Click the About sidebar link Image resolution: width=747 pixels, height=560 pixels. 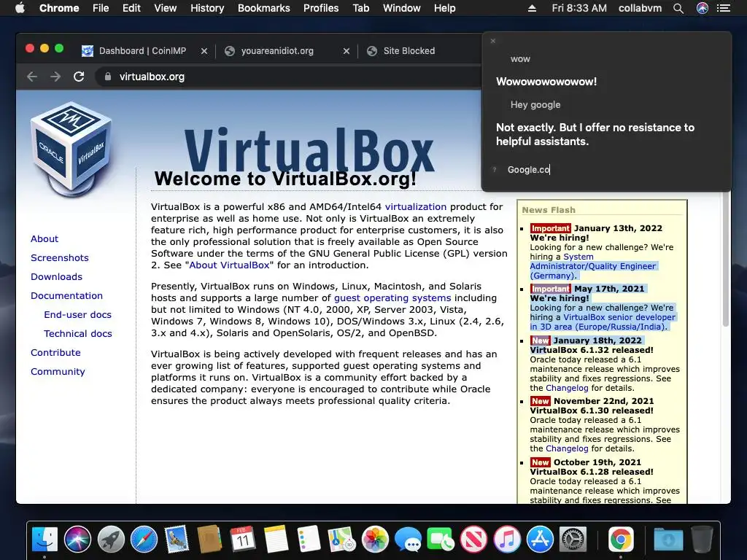pyautogui.click(x=44, y=238)
